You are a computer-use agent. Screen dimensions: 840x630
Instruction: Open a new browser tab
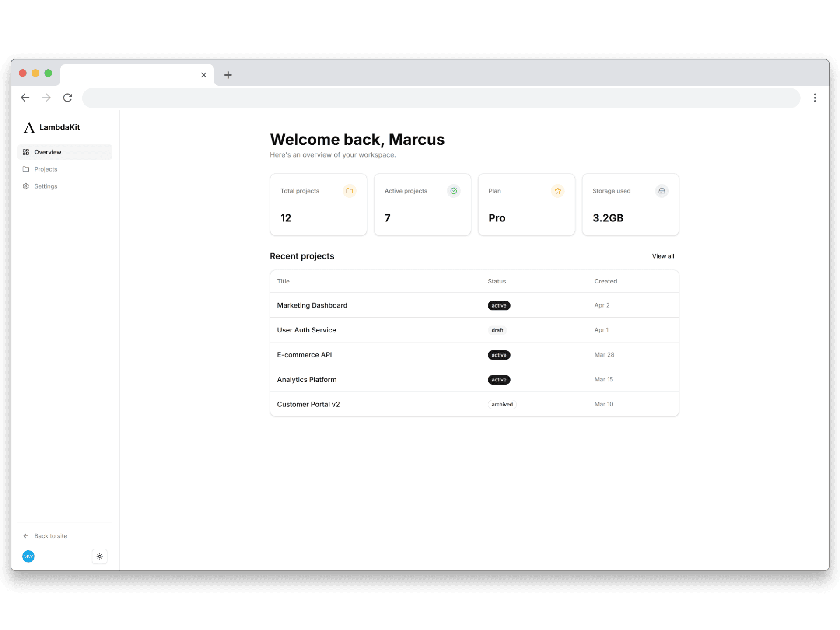(228, 75)
